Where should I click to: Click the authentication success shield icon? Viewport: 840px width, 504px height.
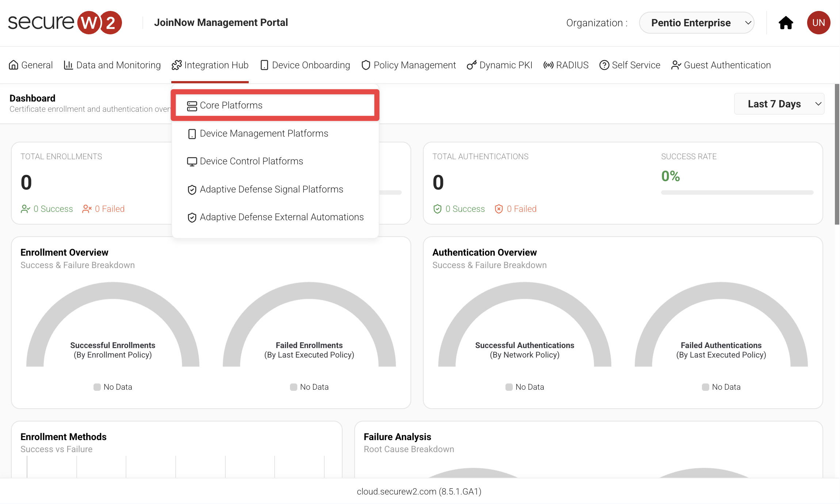[438, 209]
